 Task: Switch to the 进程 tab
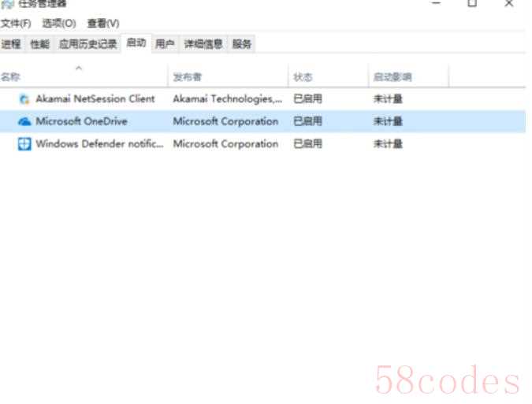[x=11, y=44]
